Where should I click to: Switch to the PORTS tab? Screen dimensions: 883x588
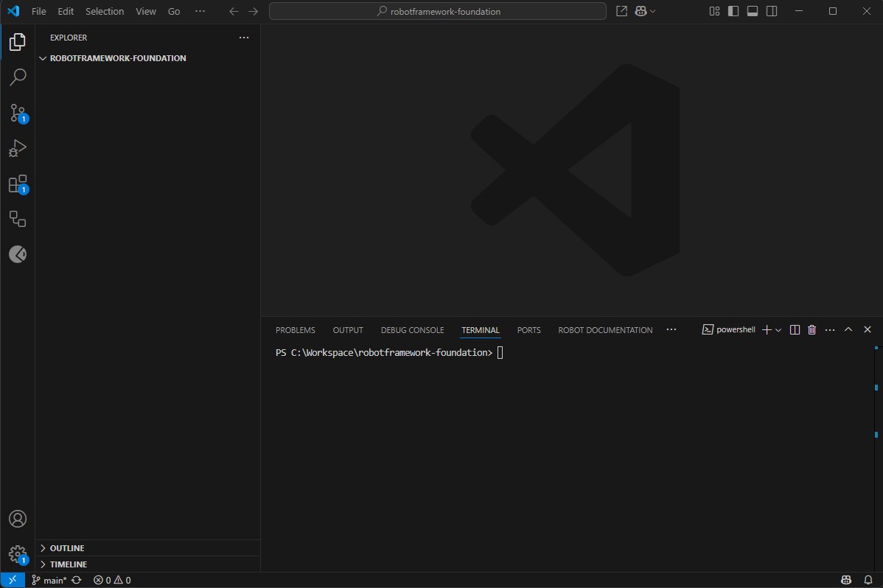click(528, 330)
